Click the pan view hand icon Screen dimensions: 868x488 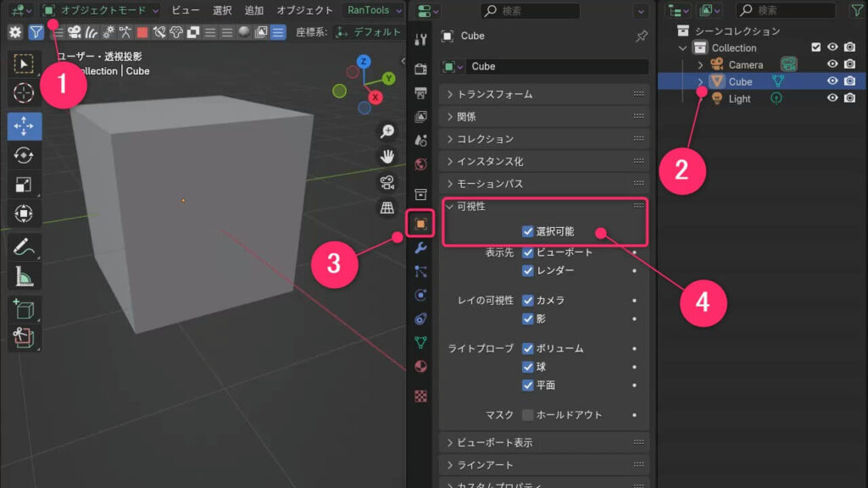click(x=387, y=157)
